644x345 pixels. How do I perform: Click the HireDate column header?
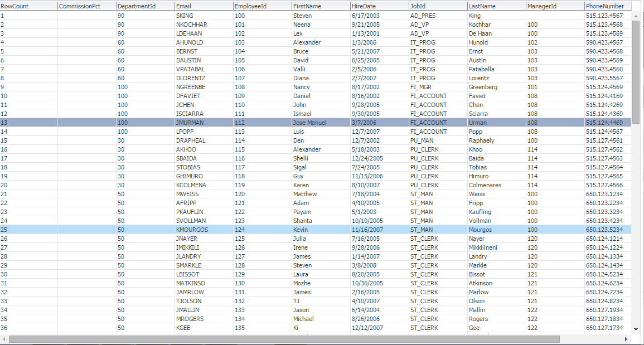coord(380,6)
